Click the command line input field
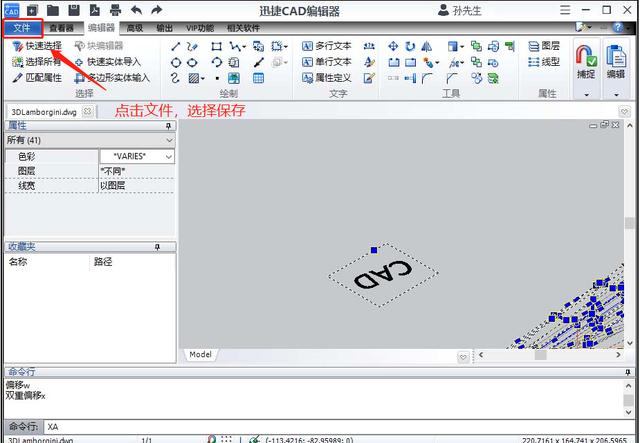Screen dimensions: 640x443 point(340,427)
